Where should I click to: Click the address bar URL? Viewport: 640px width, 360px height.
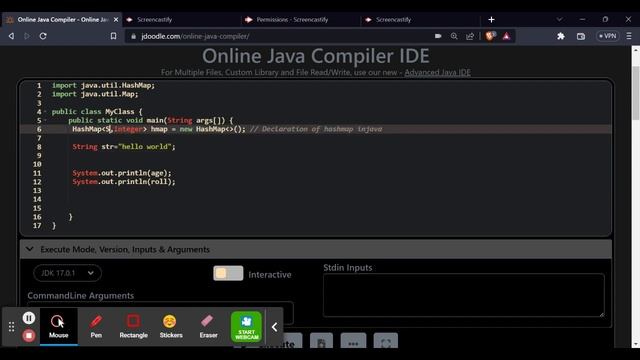point(195,36)
